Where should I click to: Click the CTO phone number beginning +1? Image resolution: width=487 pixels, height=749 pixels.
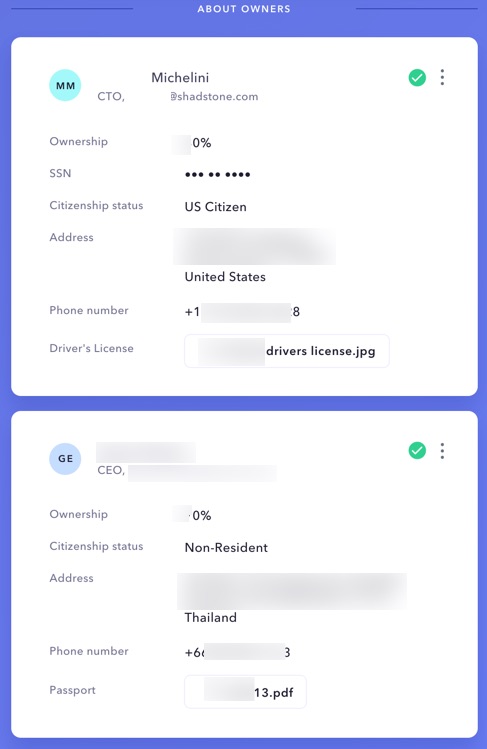(x=243, y=312)
